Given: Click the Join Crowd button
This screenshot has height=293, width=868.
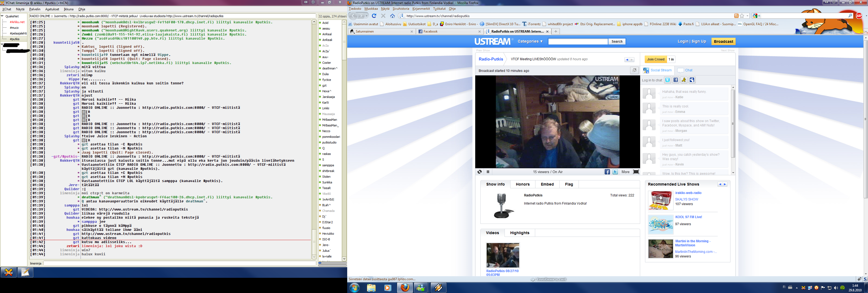Looking at the screenshot, I should [x=655, y=59].
